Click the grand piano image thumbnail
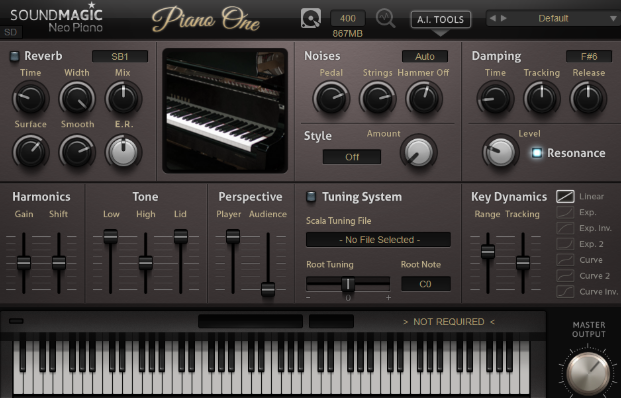This screenshot has width=621, height=398. point(225,110)
